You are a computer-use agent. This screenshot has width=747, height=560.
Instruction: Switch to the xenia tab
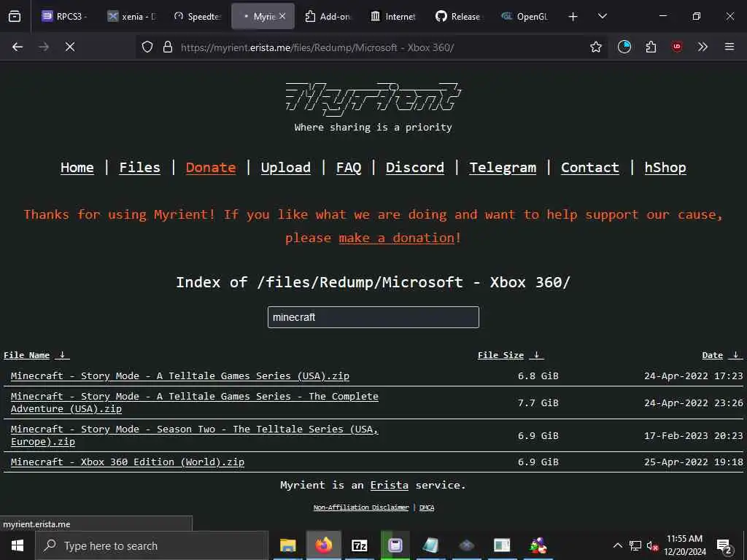pos(133,16)
